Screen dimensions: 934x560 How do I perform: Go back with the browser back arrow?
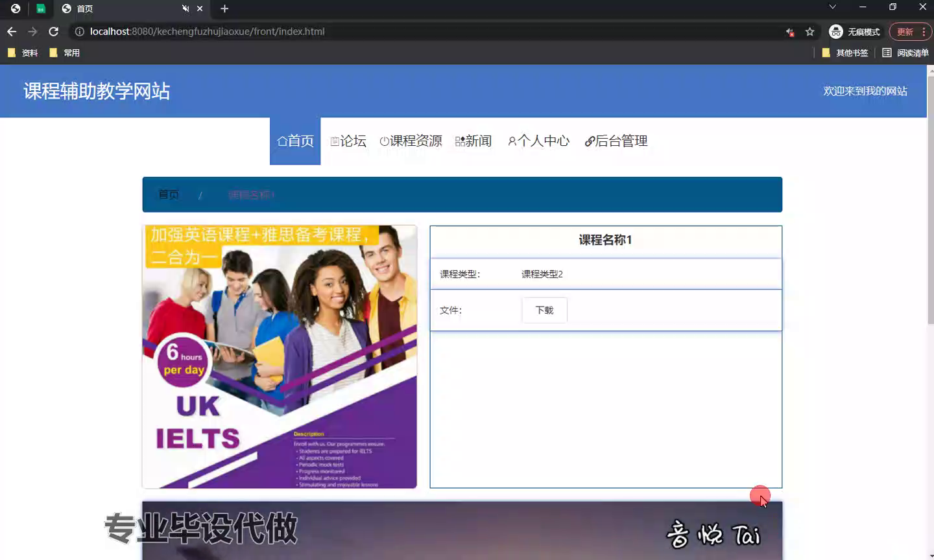click(x=12, y=31)
